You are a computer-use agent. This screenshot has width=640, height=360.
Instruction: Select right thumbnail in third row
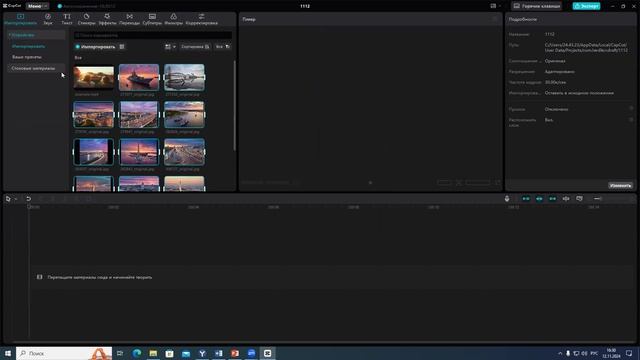pos(184,152)
